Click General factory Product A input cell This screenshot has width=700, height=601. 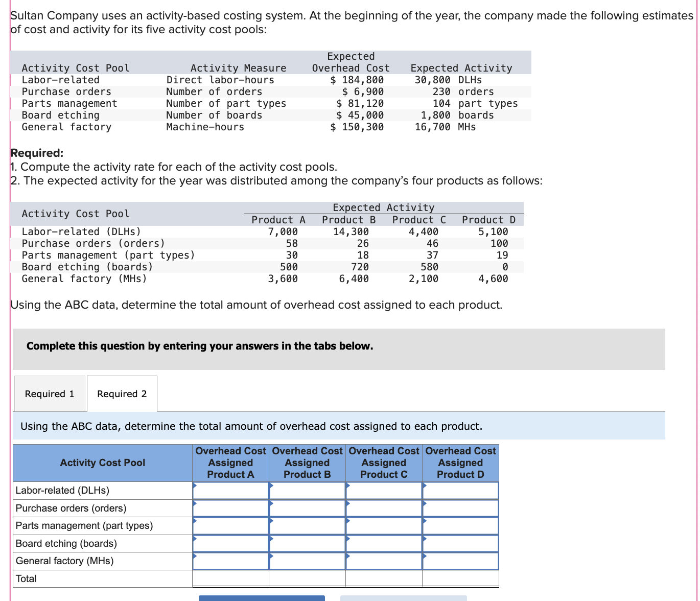point(230,561)
